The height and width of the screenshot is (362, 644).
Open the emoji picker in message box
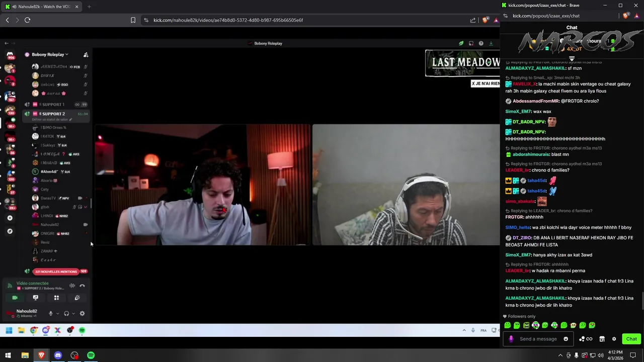(x=566, y=339)
